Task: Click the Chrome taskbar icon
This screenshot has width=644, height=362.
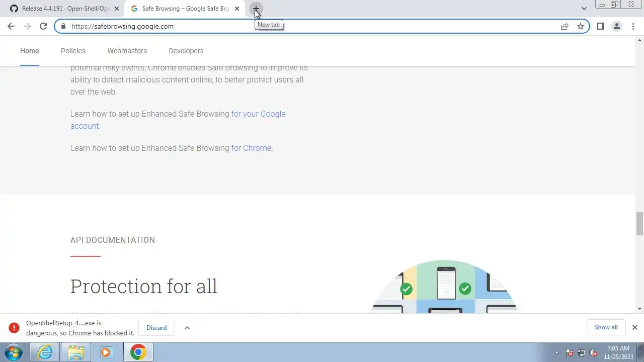Action: click(138, 352)
